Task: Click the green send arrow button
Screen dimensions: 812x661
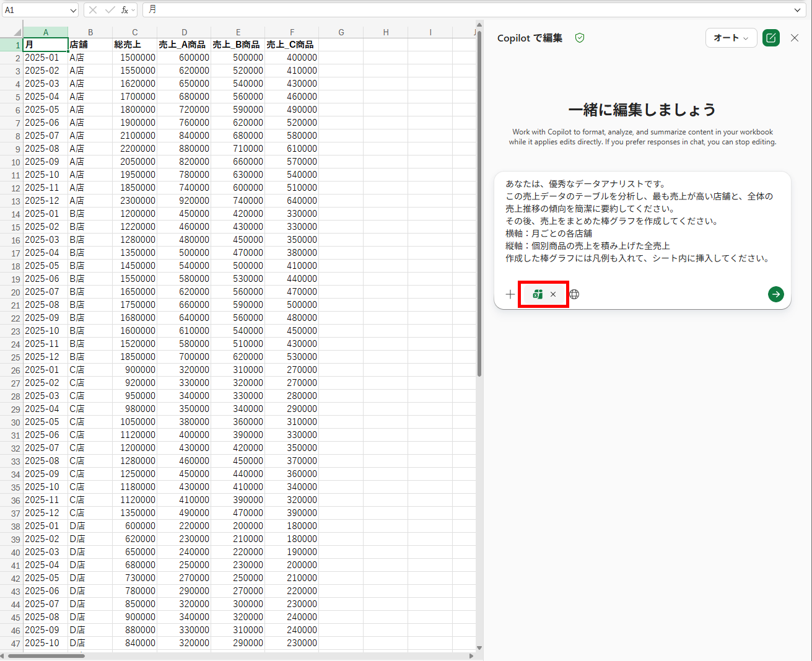Action: tap(775, 294)
